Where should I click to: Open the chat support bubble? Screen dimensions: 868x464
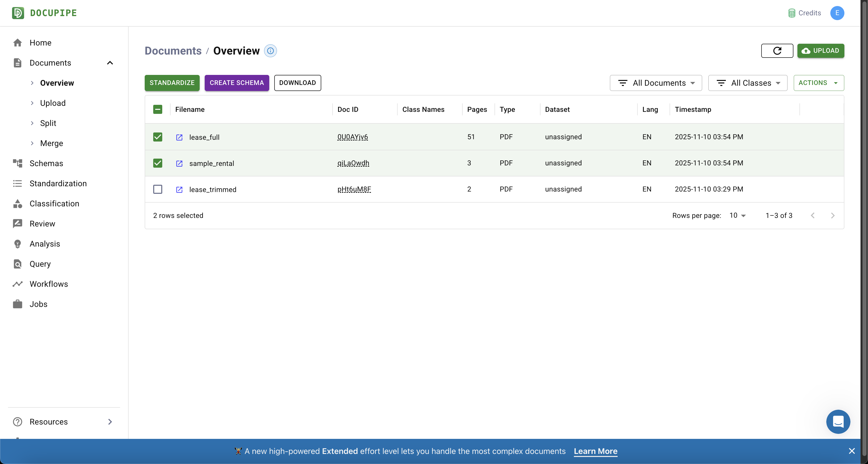tap(838, 422)
